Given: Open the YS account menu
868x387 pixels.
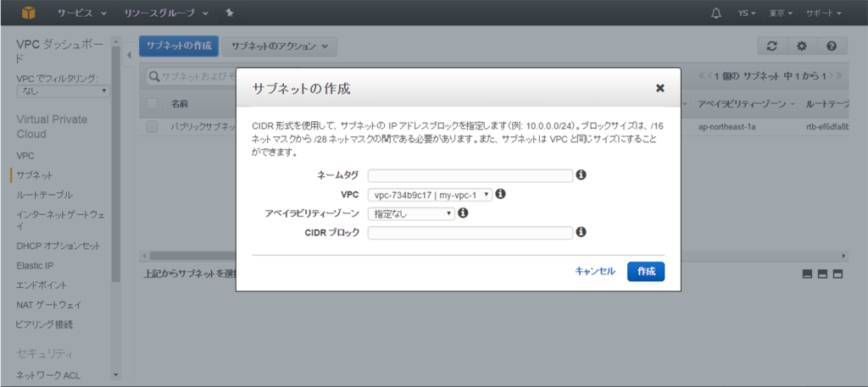Looking at the screenshot, I should [x=748, y=14].
